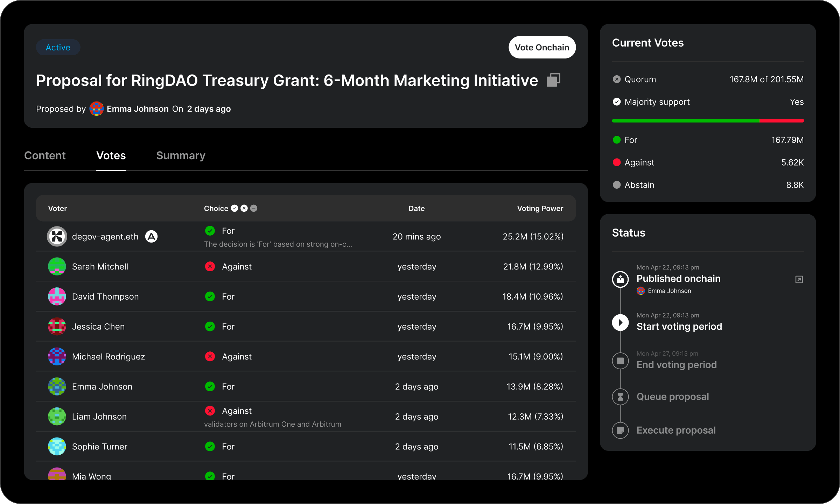Click the Queue proposal hourglass icon
The height and width of the screenshot is (504, 840).
point(620,397)
